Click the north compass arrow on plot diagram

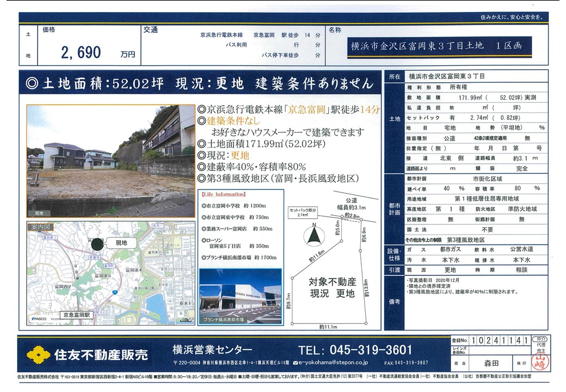point(313,235)
